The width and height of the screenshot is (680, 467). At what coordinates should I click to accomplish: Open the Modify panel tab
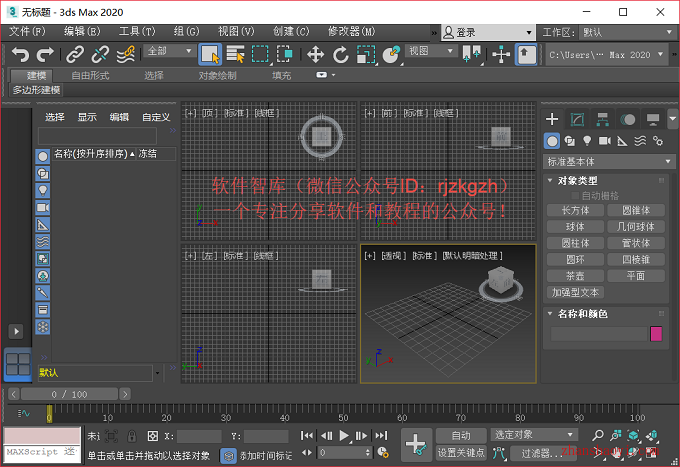[577, 119]
